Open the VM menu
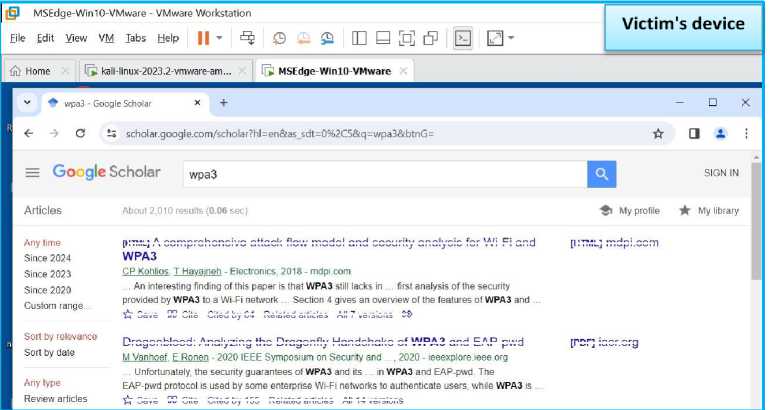 (106, 38)
